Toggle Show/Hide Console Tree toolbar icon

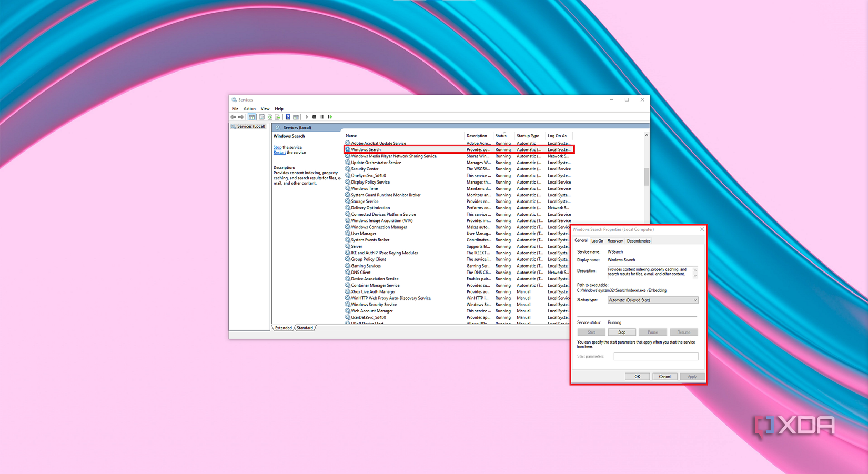[252, 117]
